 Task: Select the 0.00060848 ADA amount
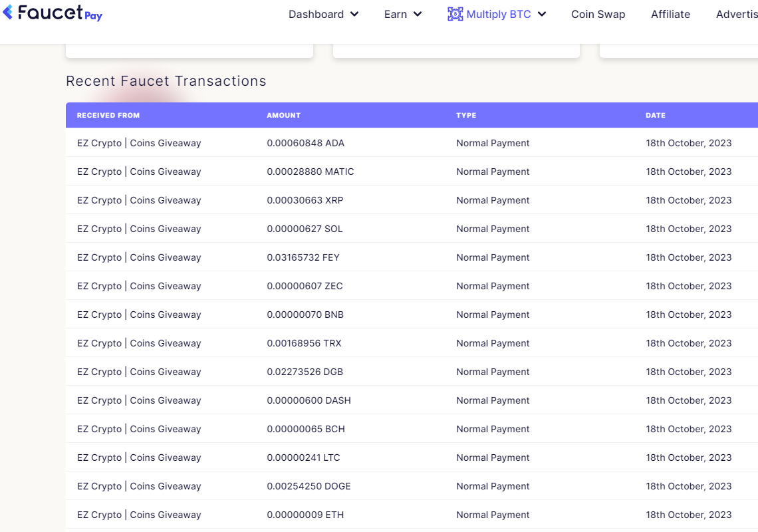tap(305, 143)
